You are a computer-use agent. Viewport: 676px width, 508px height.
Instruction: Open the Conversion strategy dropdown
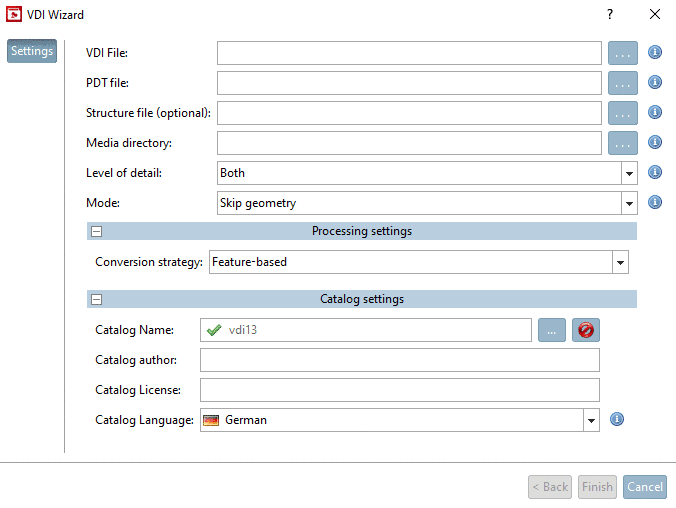620,263
